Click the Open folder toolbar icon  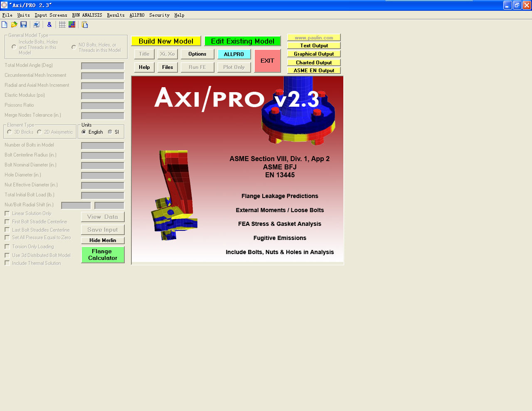14,24
